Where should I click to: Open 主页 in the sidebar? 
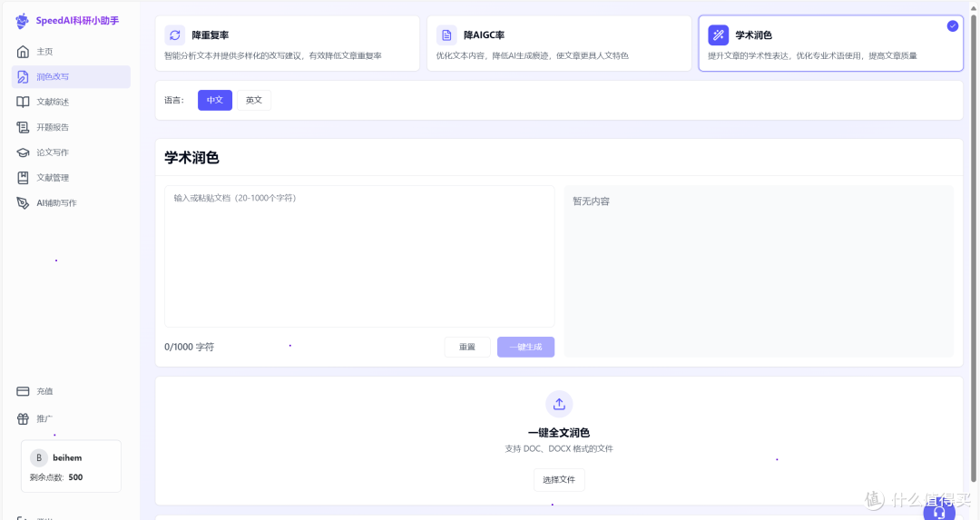tap(71, 51)
